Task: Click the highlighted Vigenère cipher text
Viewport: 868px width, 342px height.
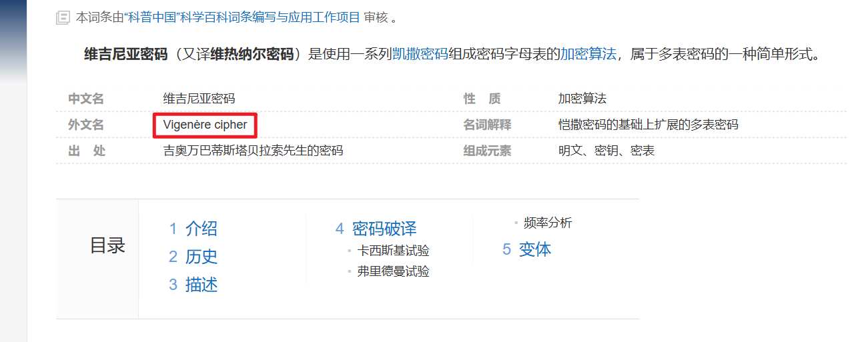Action: coord(205,125)
